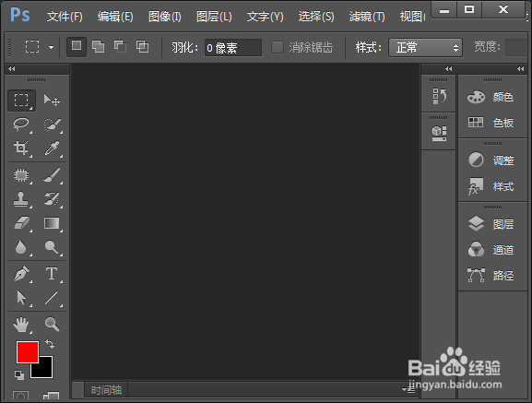Open the 通道 panel
The image size is (532, 403).
(x=491, y=250)
